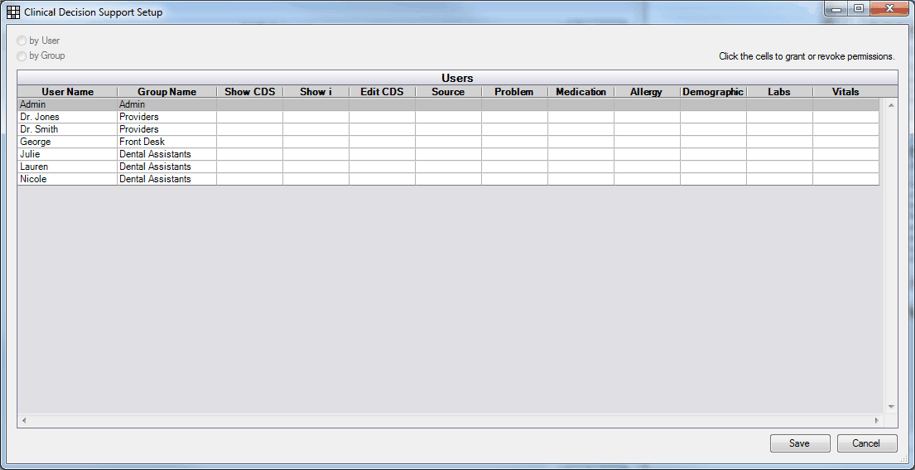This screenshot has height=470, width=915.
Task: Select the by User radio button
Action: point(22,41)
